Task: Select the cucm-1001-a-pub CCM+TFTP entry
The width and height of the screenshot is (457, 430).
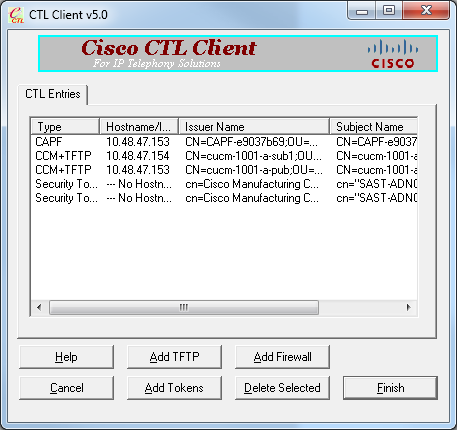Action: click(224, 170)
